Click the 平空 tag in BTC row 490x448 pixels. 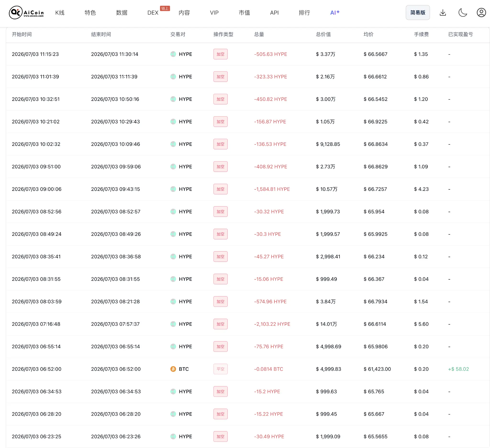click(220, 369)
